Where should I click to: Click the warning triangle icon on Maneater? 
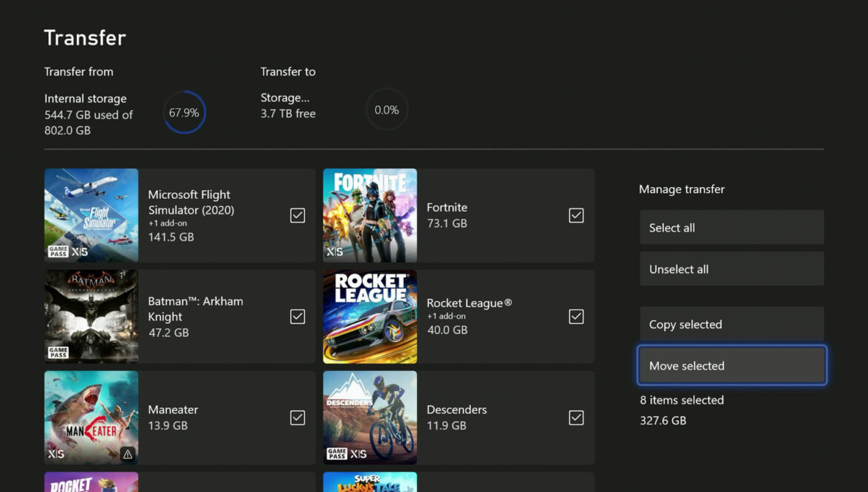point(128,454)
